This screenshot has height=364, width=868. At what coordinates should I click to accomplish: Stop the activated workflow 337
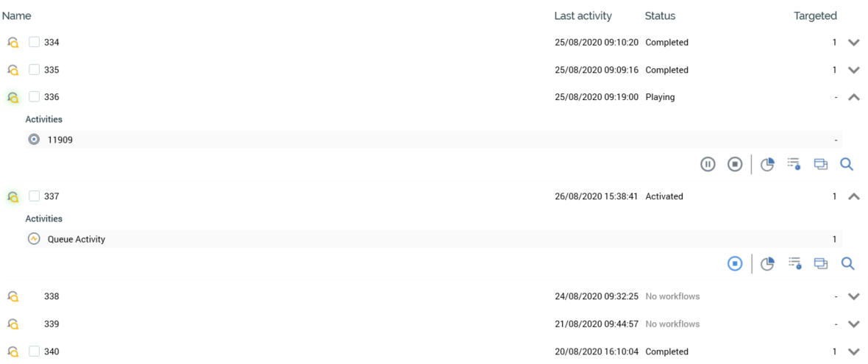click(x=735, y=264)
